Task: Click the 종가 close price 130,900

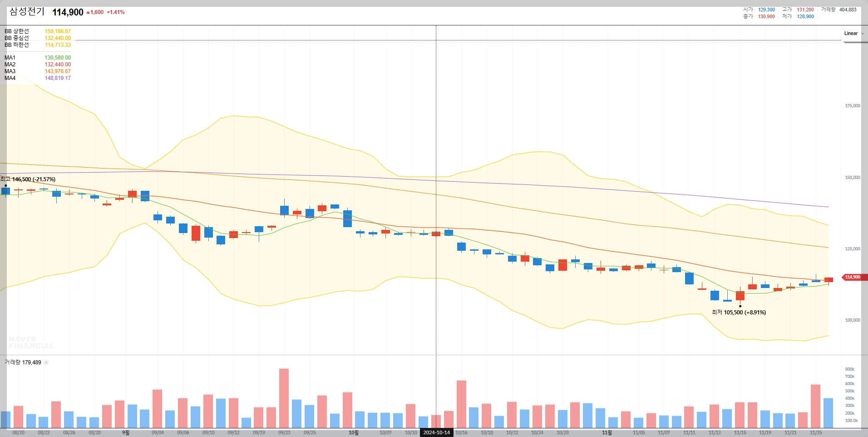Action: click(x=766, y=16)
